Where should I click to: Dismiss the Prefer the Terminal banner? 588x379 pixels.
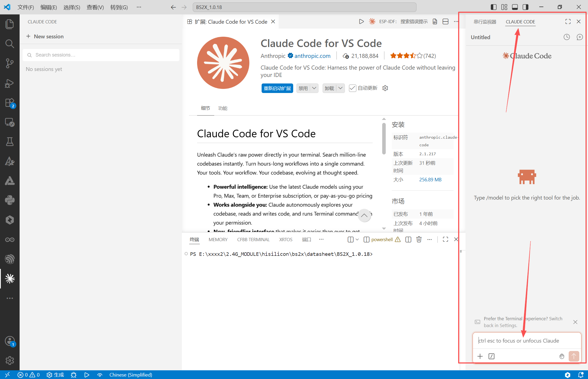coord(575,322)
